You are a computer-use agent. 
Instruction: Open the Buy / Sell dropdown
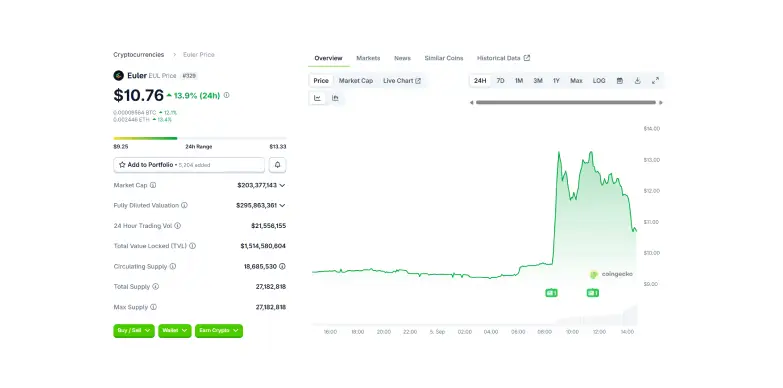pos(134,331)
